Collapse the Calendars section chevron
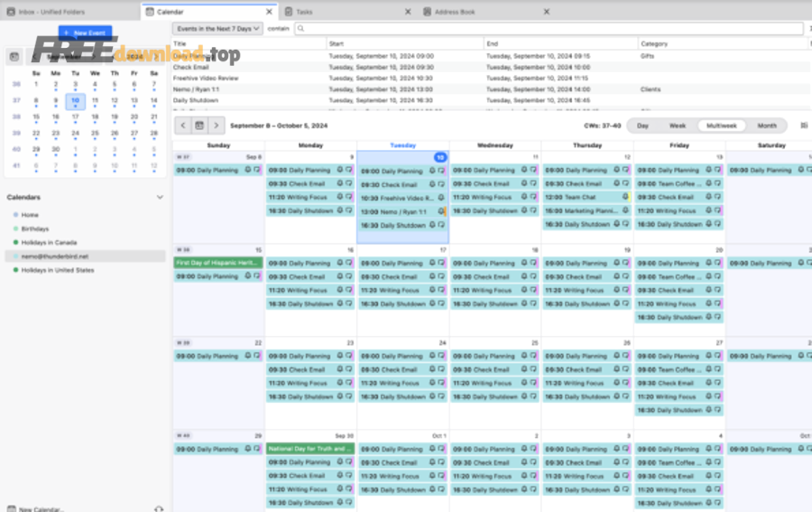This screenshot has height=512, width=812. [x=160, y=197]
